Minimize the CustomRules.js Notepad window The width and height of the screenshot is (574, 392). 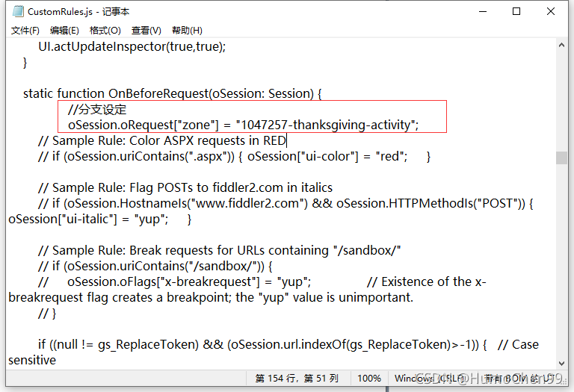coord(481,11)
